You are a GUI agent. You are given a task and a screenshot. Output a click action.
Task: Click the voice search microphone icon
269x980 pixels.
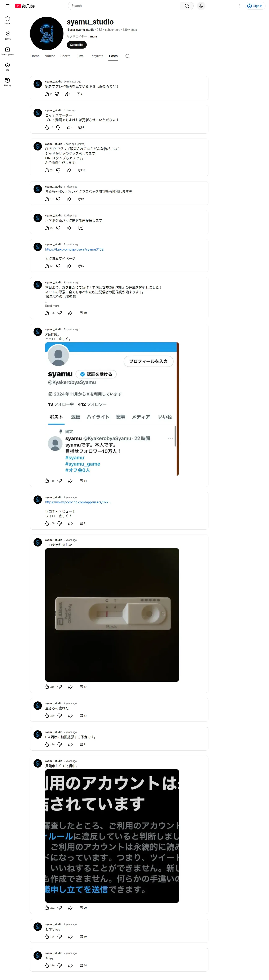201,6
